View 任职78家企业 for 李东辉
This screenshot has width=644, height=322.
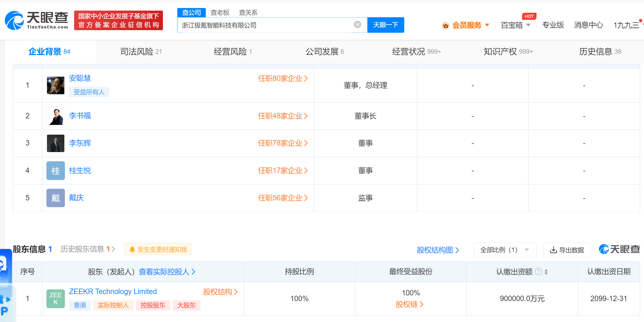283,143
